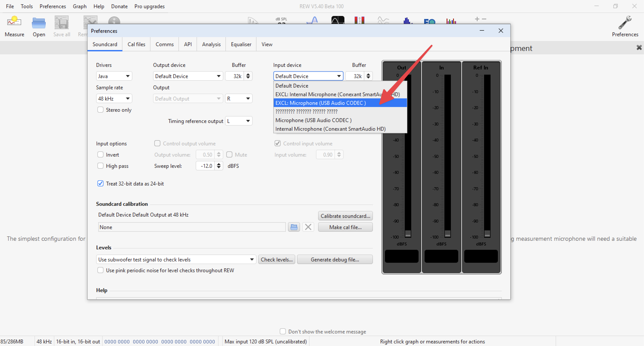Open the Sample rate 48 kHz dropdown

[x=114, y=99]
